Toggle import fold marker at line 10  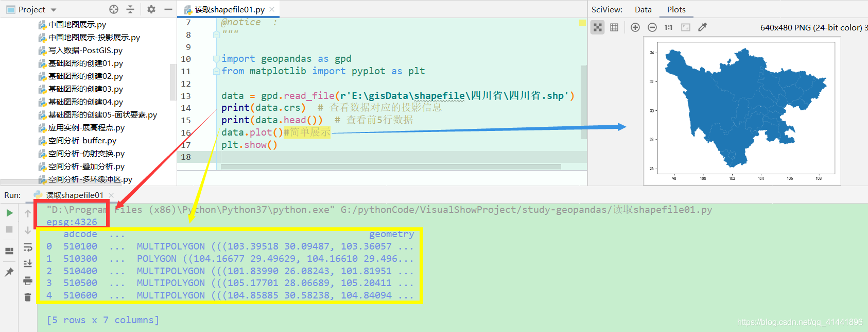tap(216, 59)
